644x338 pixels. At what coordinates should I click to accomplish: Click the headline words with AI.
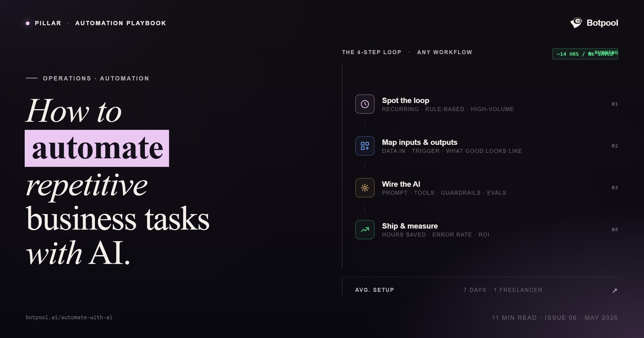[x=78, y=253]
